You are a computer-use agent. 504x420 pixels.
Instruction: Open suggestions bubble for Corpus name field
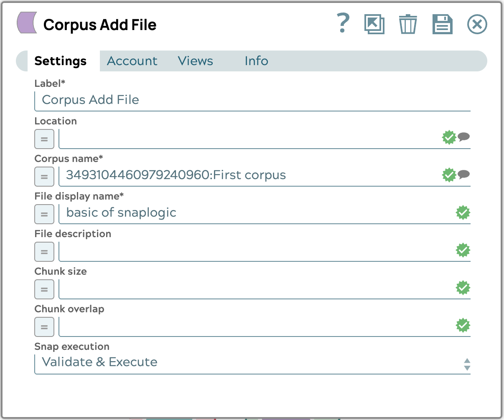[x=463, y=175]
